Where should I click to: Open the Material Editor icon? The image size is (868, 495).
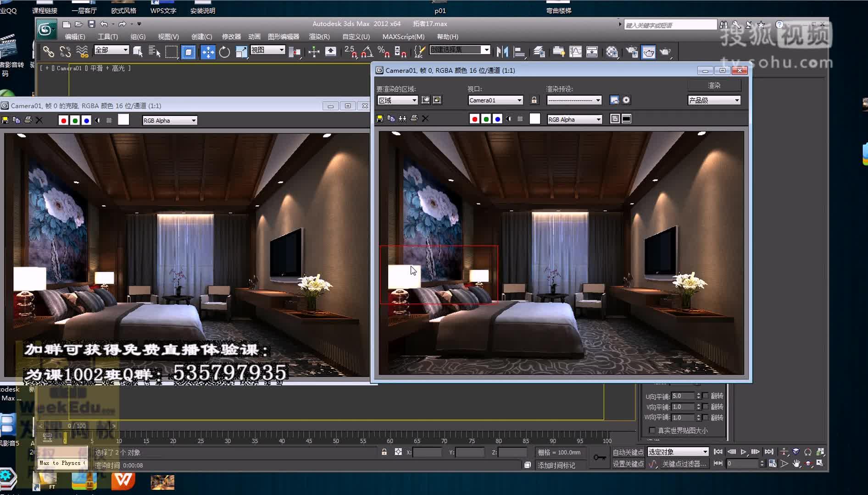click(612, 52)
